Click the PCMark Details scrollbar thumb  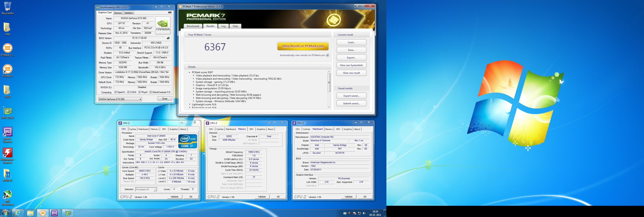[329, 82]
